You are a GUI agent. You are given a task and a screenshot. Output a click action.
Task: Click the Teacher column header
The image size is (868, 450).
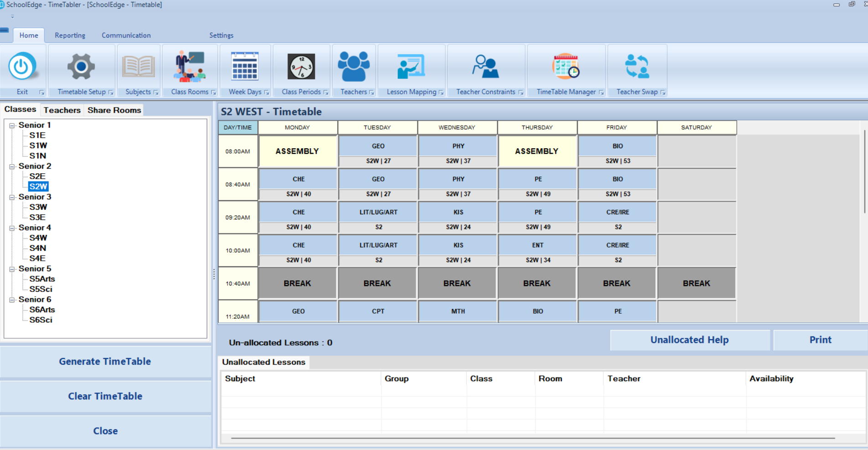click(675, 378)
